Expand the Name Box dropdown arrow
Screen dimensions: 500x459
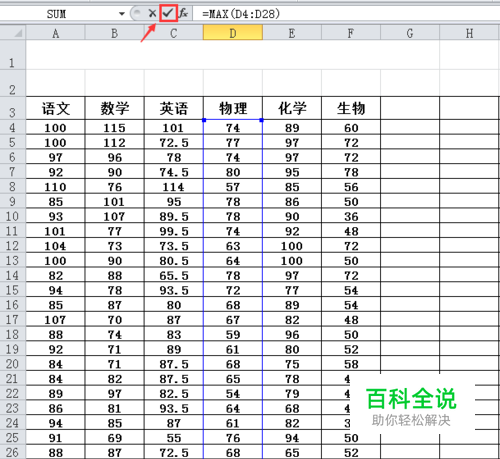coord(122,14)
